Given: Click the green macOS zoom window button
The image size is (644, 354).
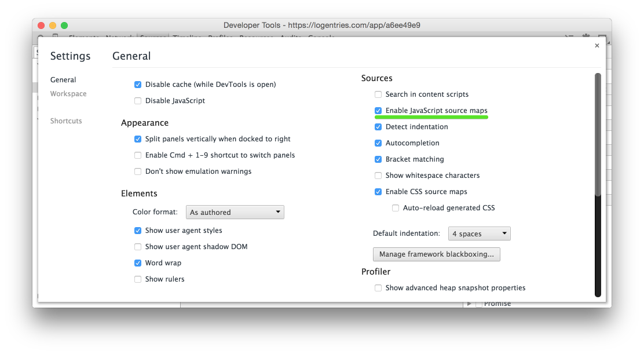Looking at the screenshot, I should point(64,25).
